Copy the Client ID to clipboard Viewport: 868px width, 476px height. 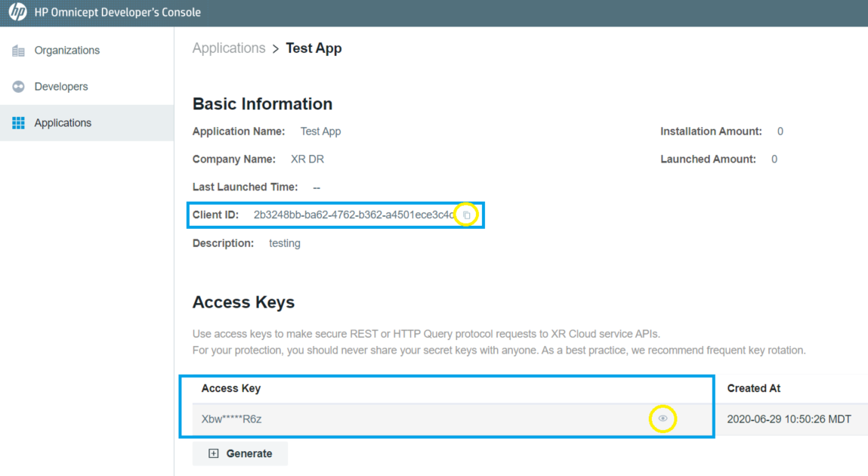[x=467, y=215]
